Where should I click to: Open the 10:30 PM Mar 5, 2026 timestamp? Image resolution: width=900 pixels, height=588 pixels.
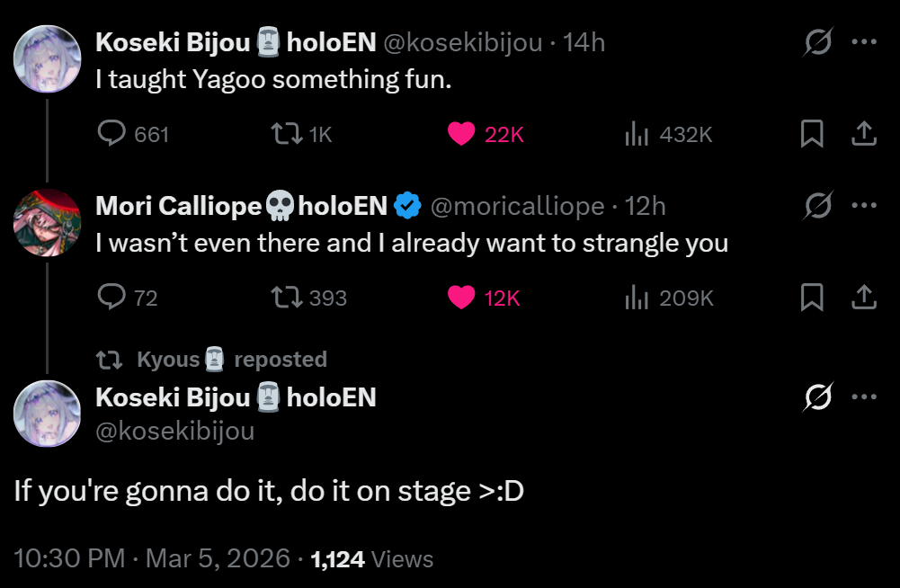click(152, 558)
